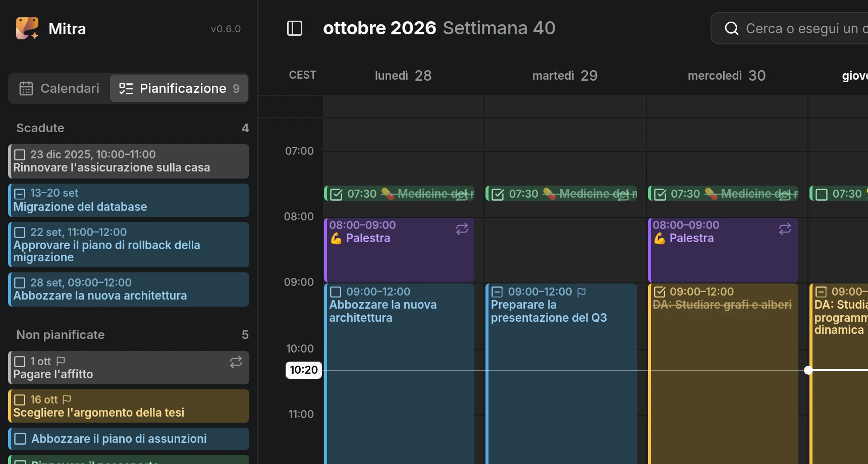Check off Scegliere l'argomento della tesi
This screenshot has height=464, width=868.
tap(20, 400)
